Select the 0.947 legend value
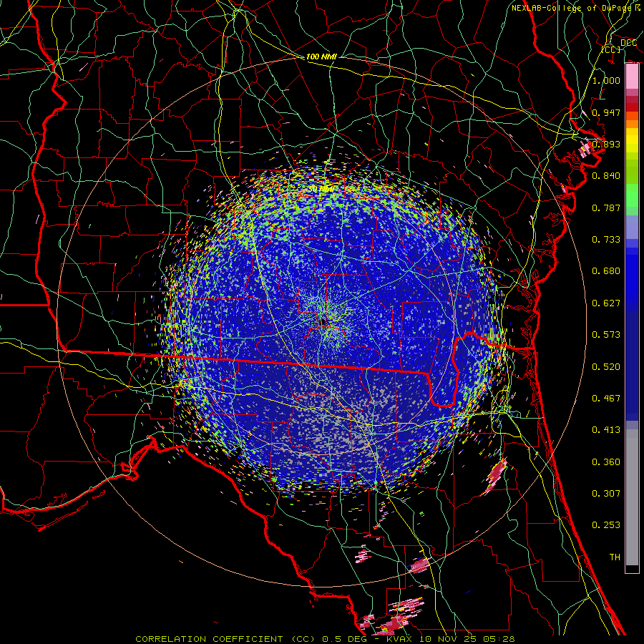The image size is (644, 644). pos(606,112)
